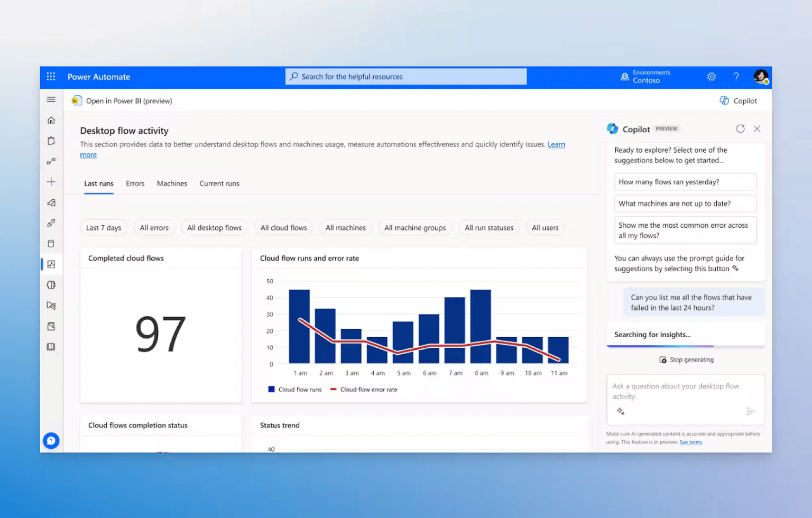Collapse the left navigation with the hamburger icon

click(x=51, y=99)
